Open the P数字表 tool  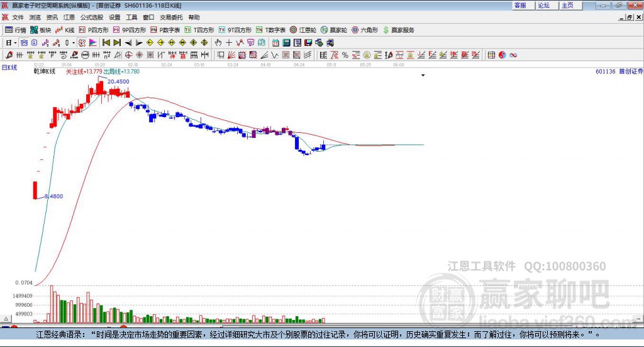point(165,30)
